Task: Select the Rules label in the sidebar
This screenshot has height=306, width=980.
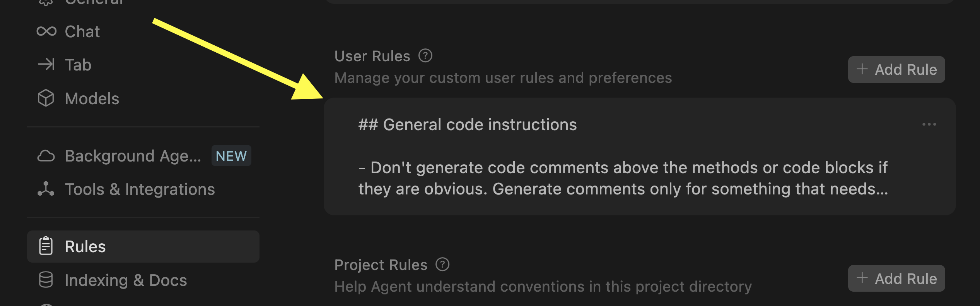Action: click(x=85, y=246)
